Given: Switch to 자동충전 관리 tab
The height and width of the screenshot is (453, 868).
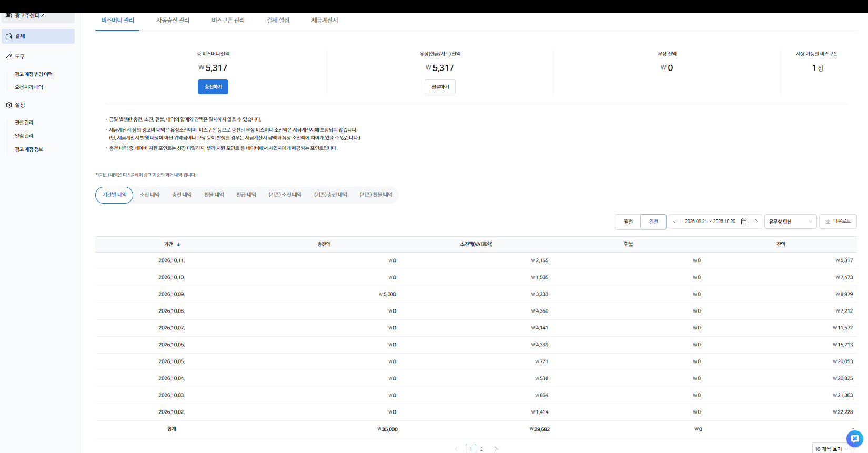Looking at the screenshot, I should 173,21.
